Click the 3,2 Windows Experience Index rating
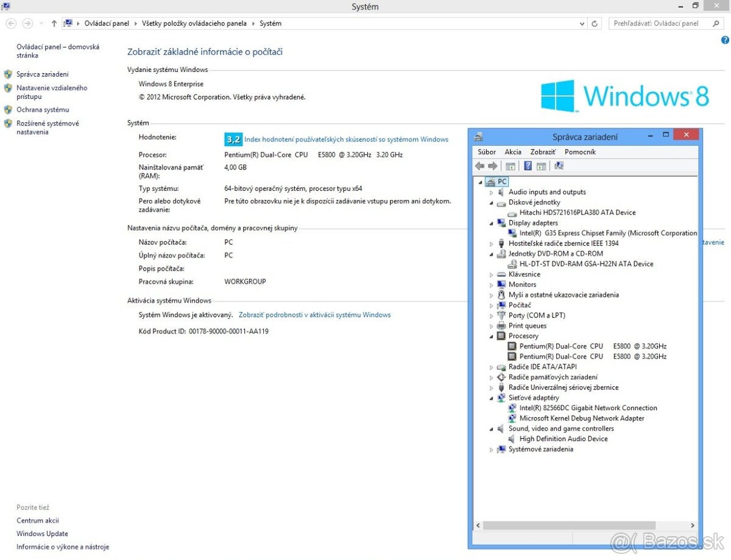Viewport: 731px width, 560px height. [233, 139]
